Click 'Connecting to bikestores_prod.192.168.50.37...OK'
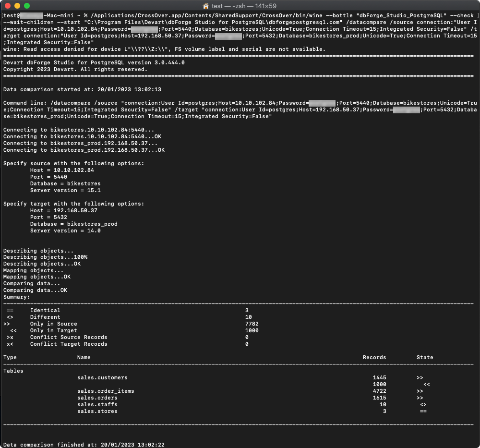 point(84,150)
